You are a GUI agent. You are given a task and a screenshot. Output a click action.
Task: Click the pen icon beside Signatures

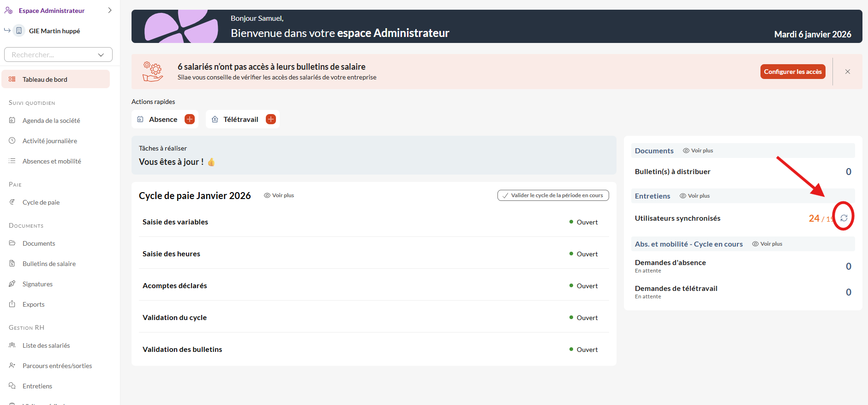click(x=12, y=284)
